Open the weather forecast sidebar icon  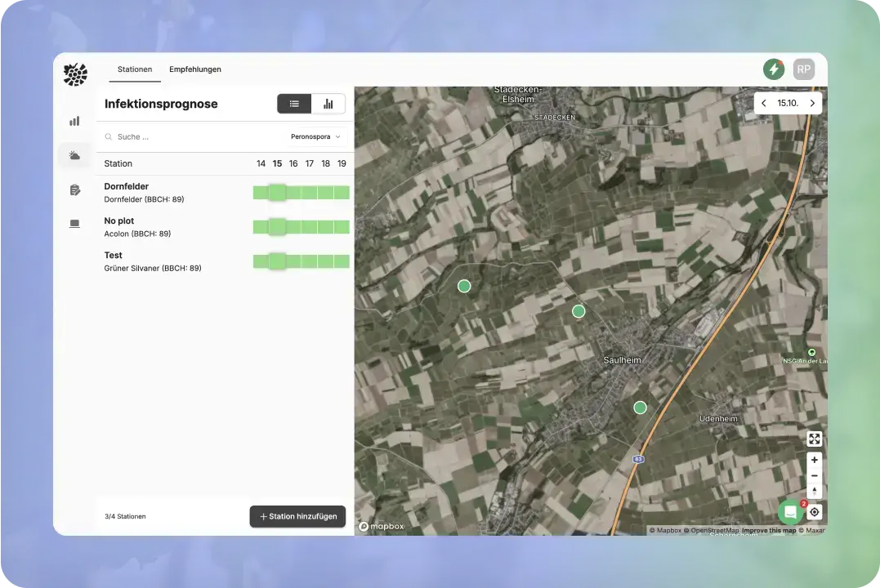(74, 155)
